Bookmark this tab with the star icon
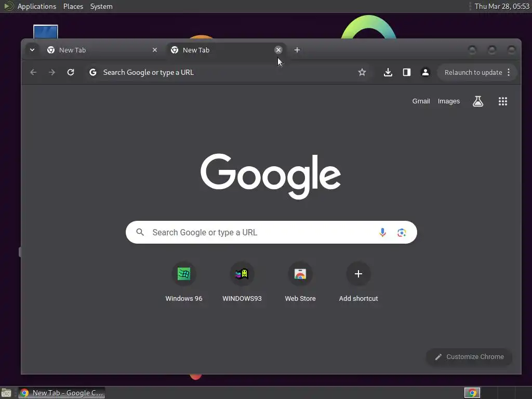532x399 pixels. [362, 72]
